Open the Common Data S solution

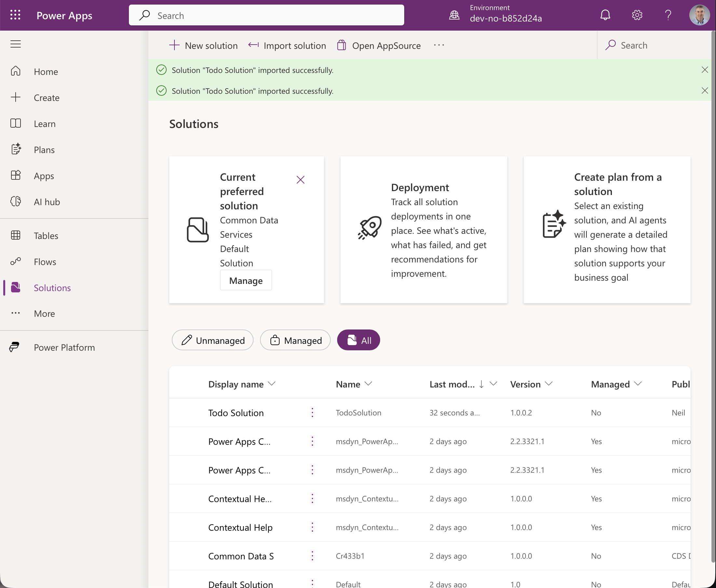tap(241, 556)
